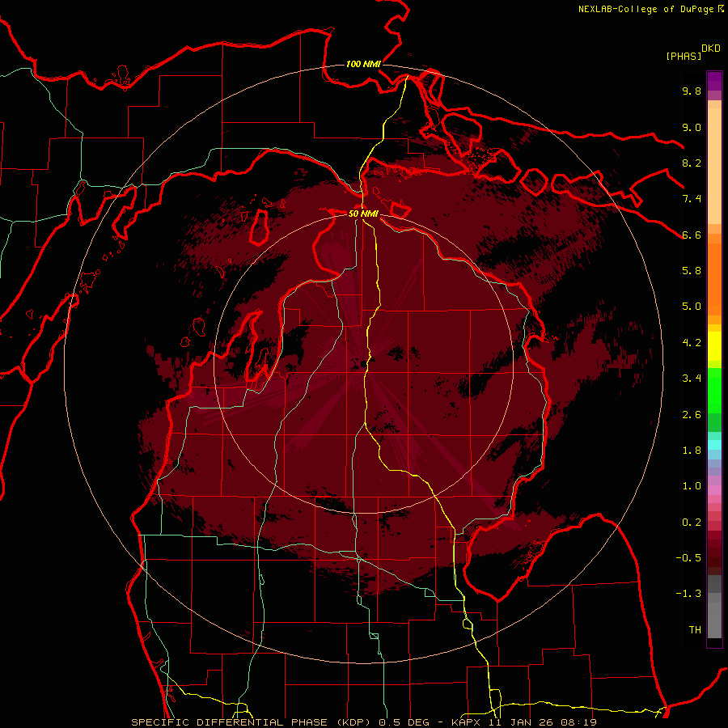This screenshot has height=728, width=728.
Task: Pick the pink segment beside 1.0
Action: 714,489
